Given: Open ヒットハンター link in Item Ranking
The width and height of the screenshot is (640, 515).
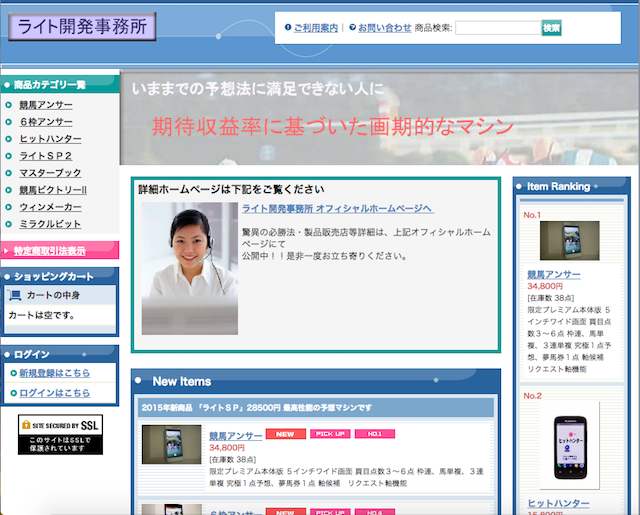Looking at the screenshot, I should pyautogui.click(x=558, y=503).
